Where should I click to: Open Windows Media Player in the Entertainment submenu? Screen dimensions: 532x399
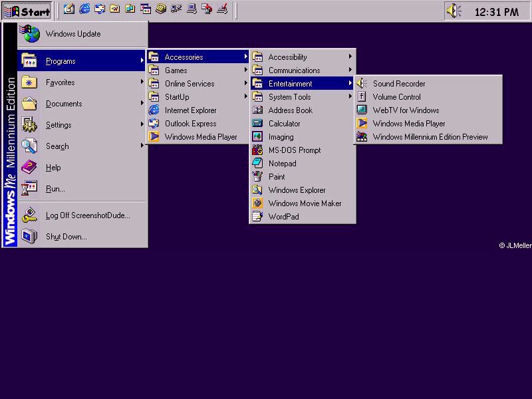428,123
